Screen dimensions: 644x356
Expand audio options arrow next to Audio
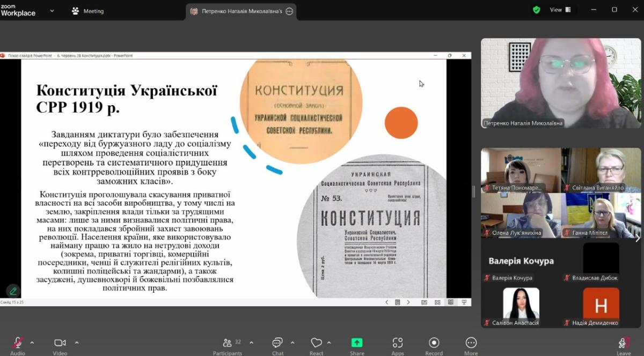pyautogui.click(x=32, y=342)
